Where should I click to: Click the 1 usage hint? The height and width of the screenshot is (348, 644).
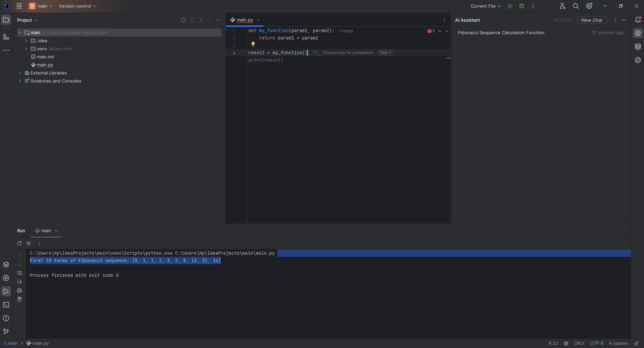click(346, 31)
